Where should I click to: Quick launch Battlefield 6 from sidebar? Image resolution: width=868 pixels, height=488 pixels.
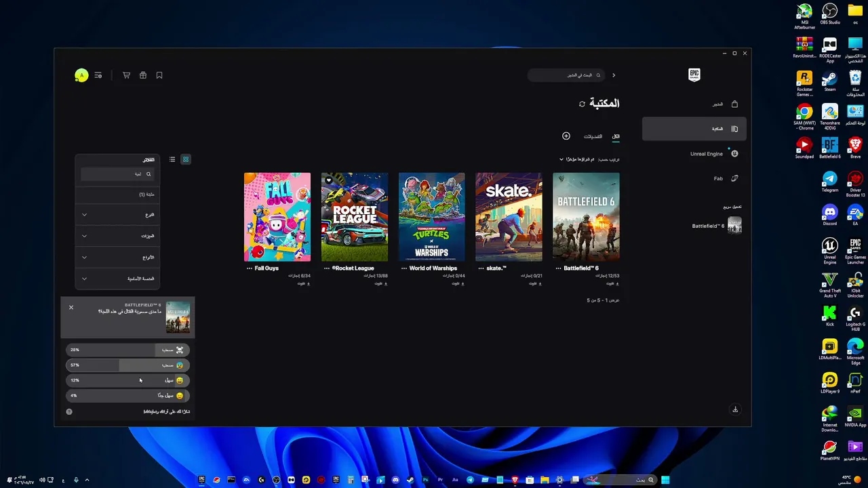pos(716,226)
